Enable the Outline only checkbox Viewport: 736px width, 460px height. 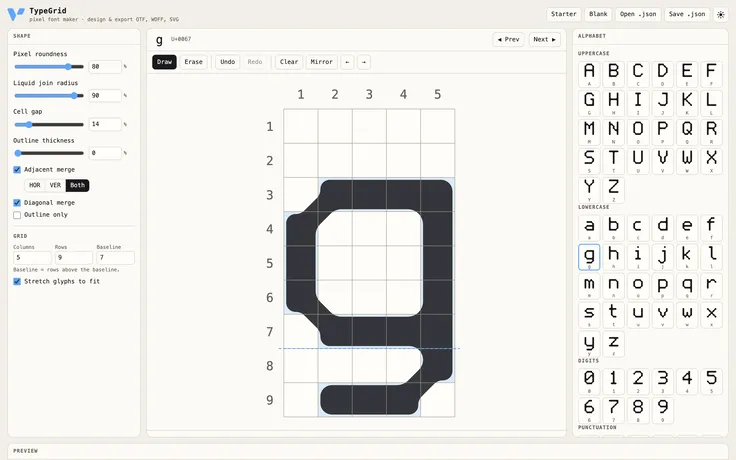tap(17, 215)
